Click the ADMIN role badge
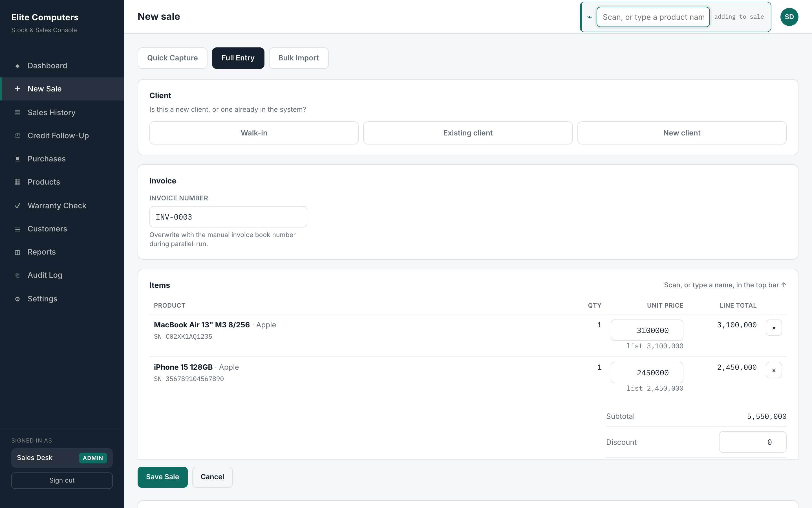 [93, 458]
